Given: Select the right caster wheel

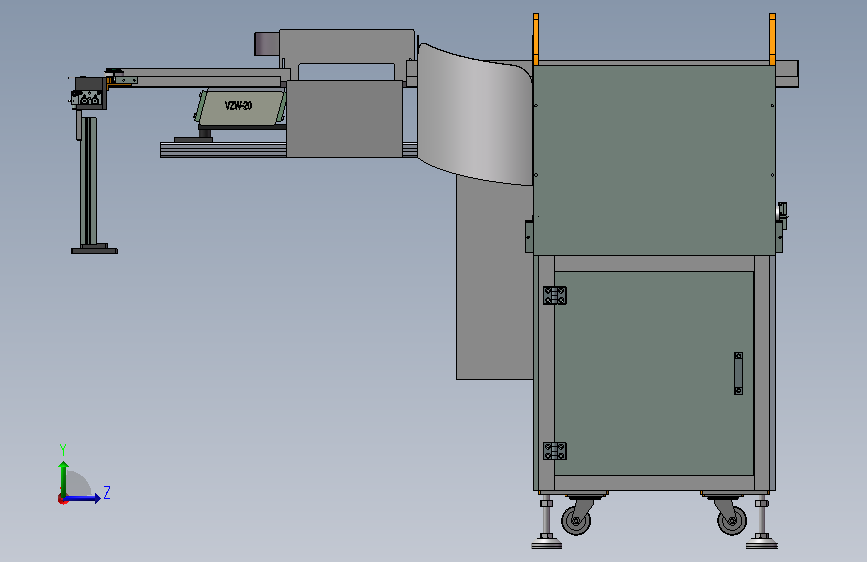Looking at the screenshot, I should (732, 521).
